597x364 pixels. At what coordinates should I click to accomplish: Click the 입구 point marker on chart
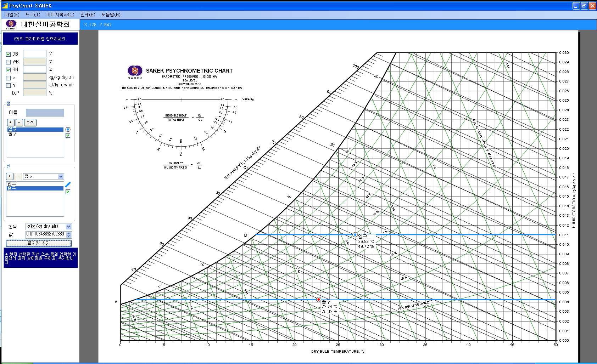coord(355,235)
